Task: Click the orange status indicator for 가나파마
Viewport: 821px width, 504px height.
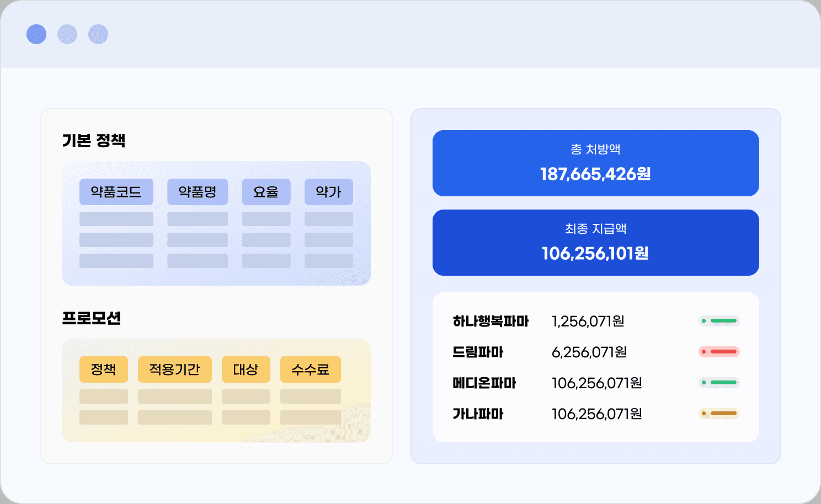Action: 719,414
